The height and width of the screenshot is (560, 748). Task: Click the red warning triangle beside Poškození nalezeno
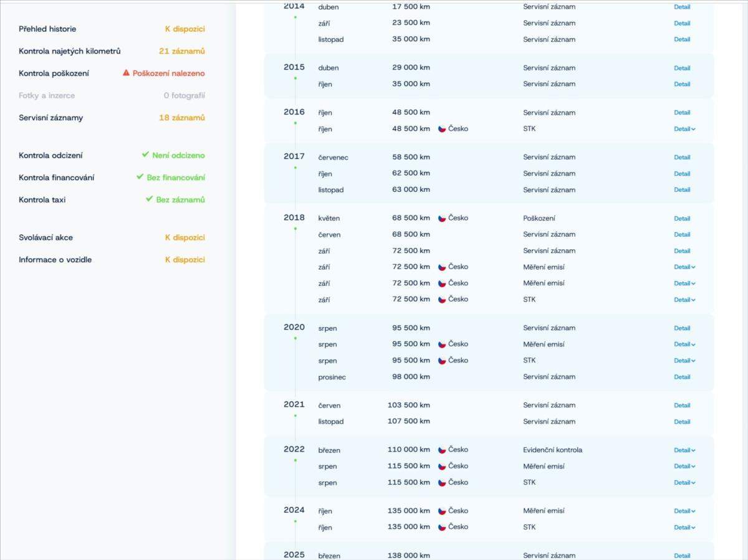(x=127, y=73)
